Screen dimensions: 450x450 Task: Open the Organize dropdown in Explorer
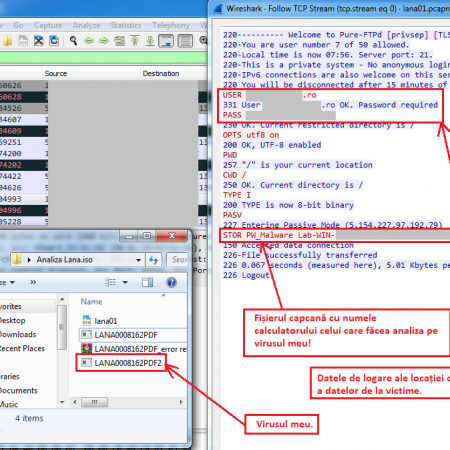tap(8, 282)
